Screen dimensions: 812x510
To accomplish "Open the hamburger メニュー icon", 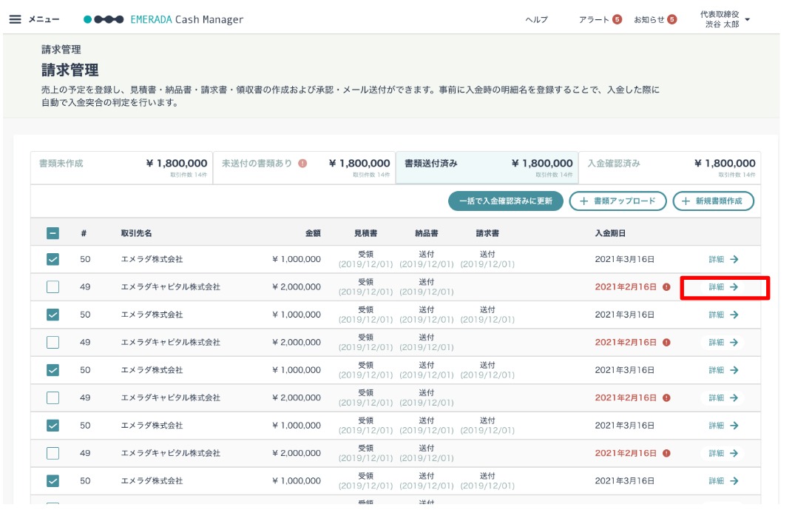I will coord(16,19).
